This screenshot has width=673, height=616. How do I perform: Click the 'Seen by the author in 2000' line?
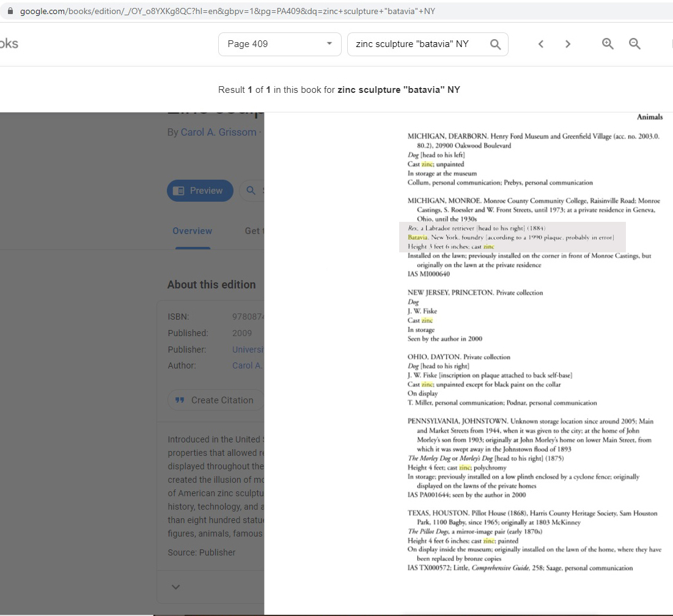(445, 339)
